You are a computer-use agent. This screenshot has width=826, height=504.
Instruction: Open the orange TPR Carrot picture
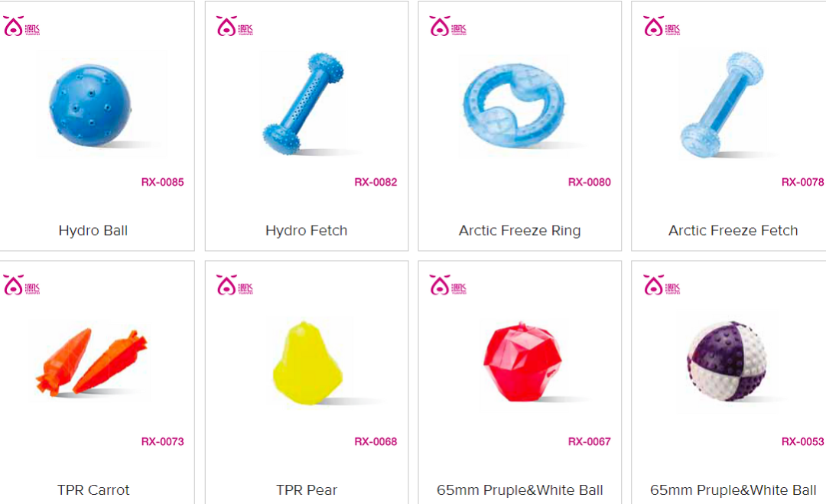[x=92, y=362]
